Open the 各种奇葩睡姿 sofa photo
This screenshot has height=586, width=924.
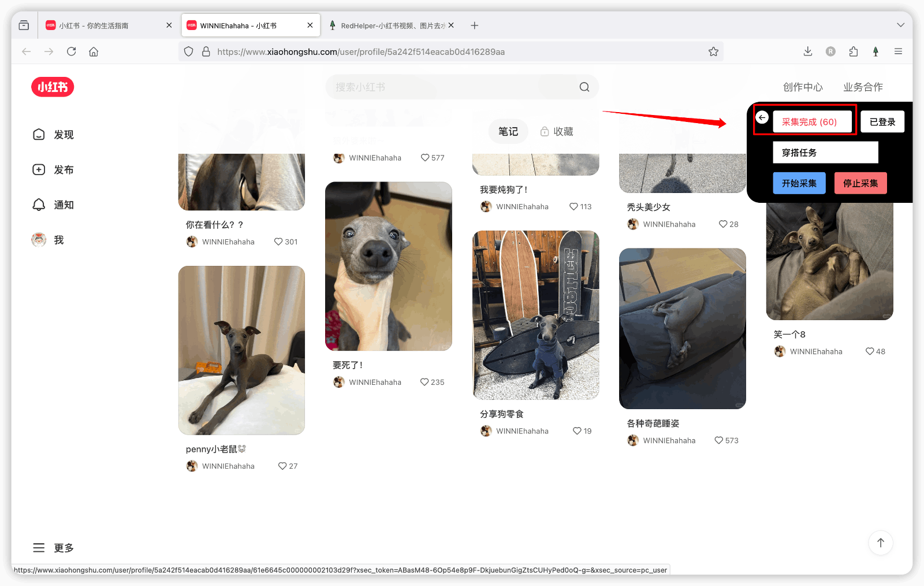683,329
